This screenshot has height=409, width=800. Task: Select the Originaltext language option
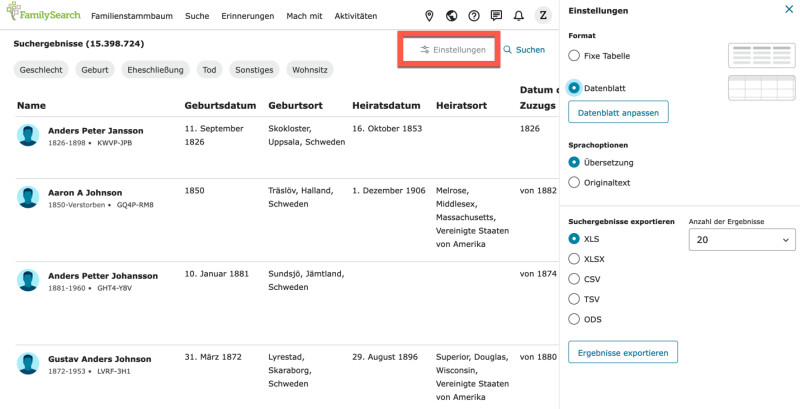coord(574,182)
